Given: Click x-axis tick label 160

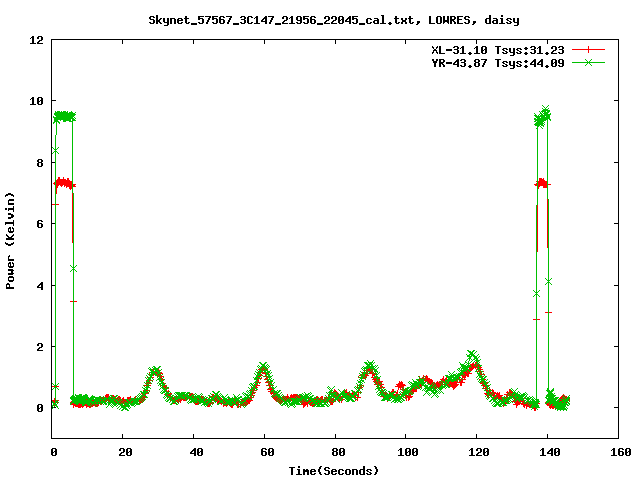Looking at the screenshot, I should pyautogui.click(x=621, y=452).
